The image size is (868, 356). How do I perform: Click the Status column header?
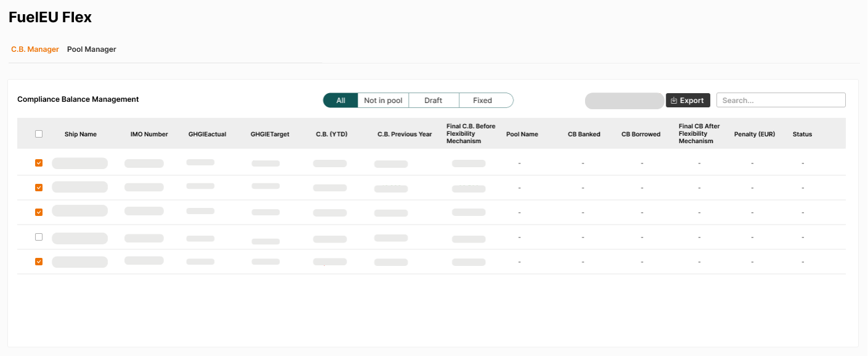point(802,133)
